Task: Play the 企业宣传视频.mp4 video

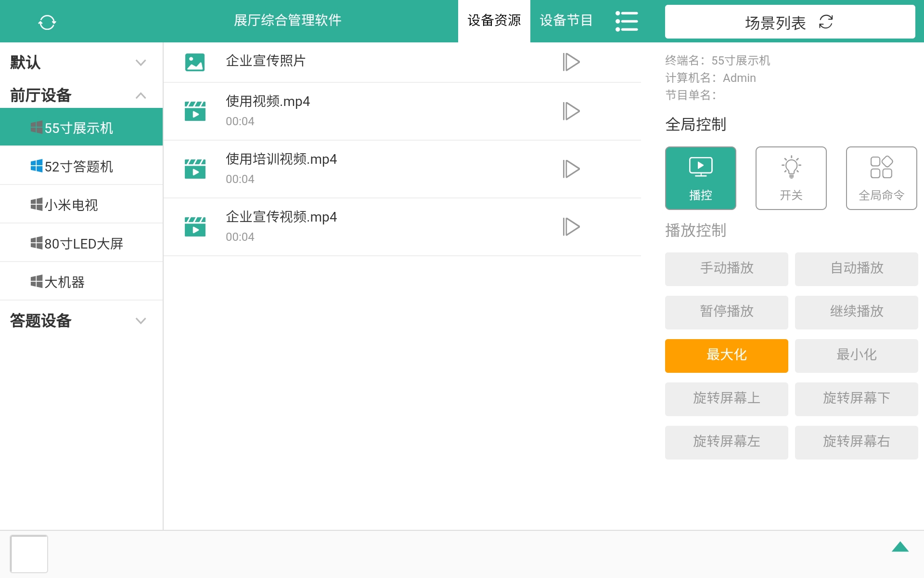Action: (572, 226)
